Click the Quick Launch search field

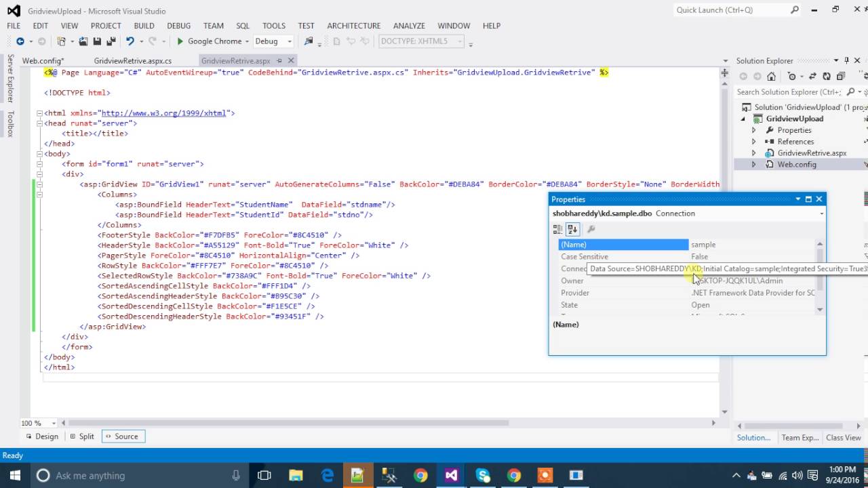[737, 10]
